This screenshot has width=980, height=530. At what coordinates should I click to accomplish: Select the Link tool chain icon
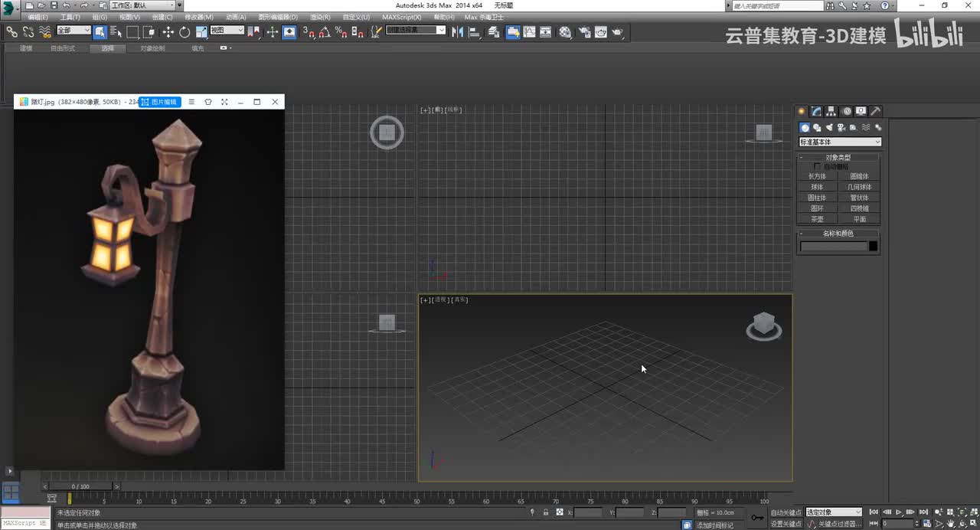coord(12,32)
